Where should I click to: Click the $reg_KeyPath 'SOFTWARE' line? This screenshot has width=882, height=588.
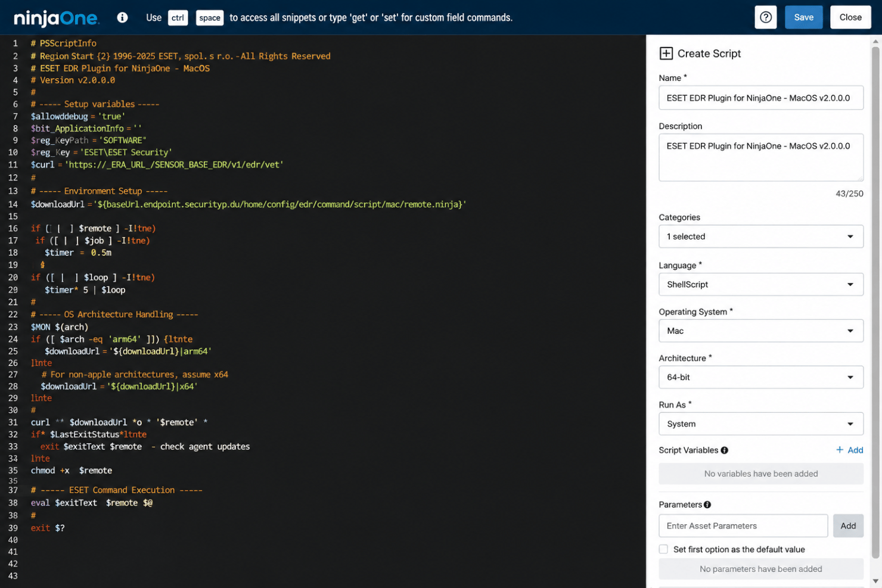coord(89,141)
